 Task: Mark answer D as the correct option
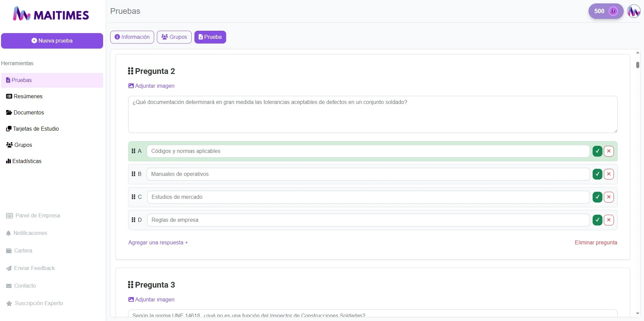(597, 220)
